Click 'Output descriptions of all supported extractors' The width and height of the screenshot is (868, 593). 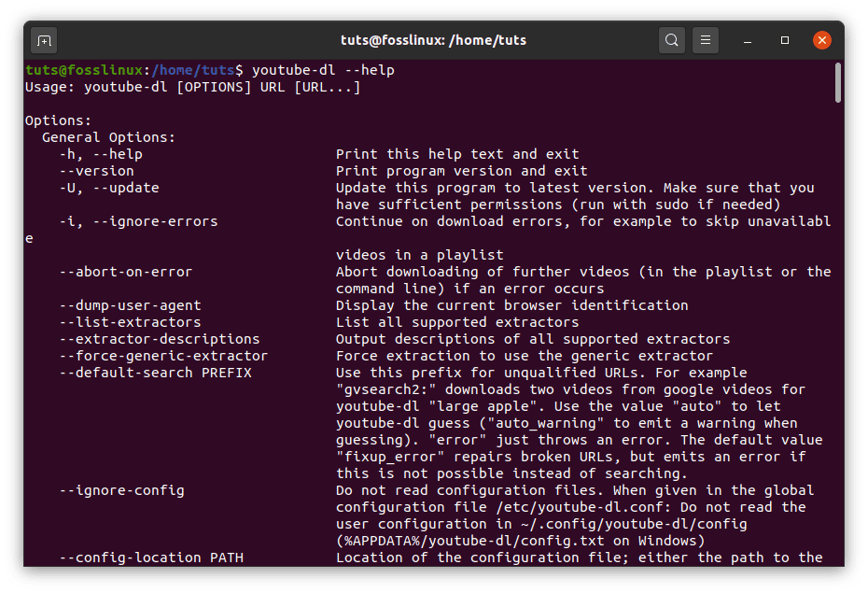click(x=533, y=339)
